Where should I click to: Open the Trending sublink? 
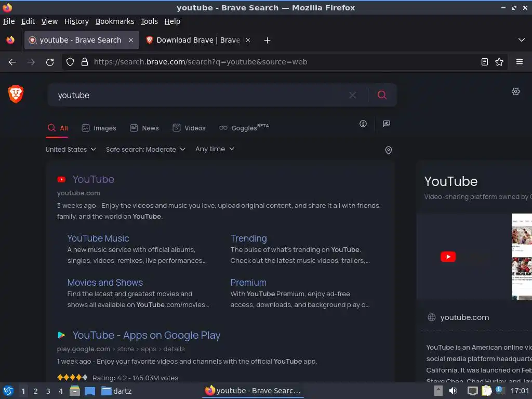(248, 238)
